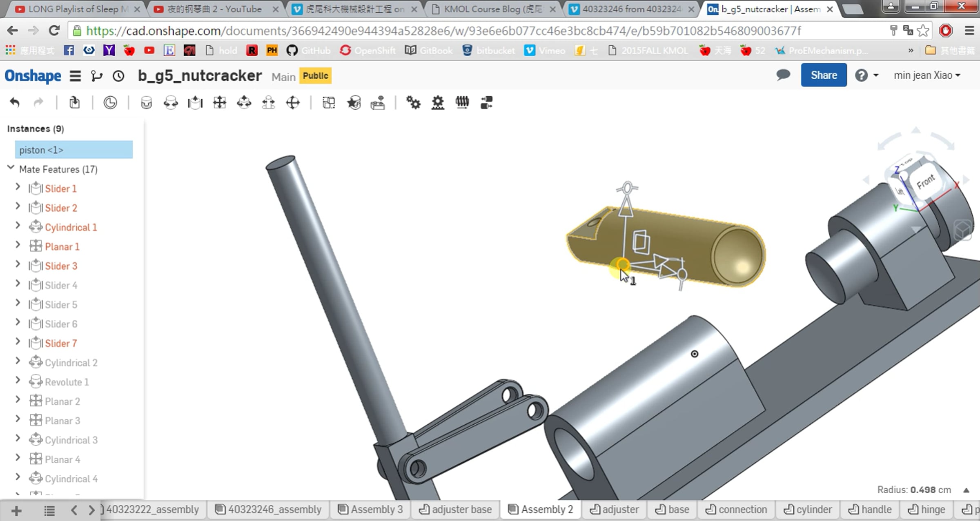Choose the Planar mate tool
Viewport: 980px width, 521px height.
pyautogui.click(x=220, y=102)
